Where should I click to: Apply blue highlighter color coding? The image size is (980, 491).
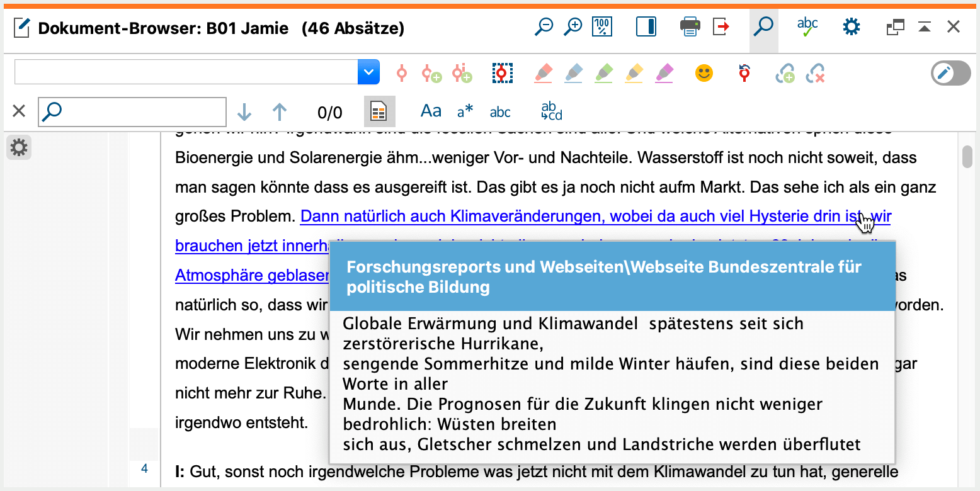pyautogui.click(x=573, y=74)
